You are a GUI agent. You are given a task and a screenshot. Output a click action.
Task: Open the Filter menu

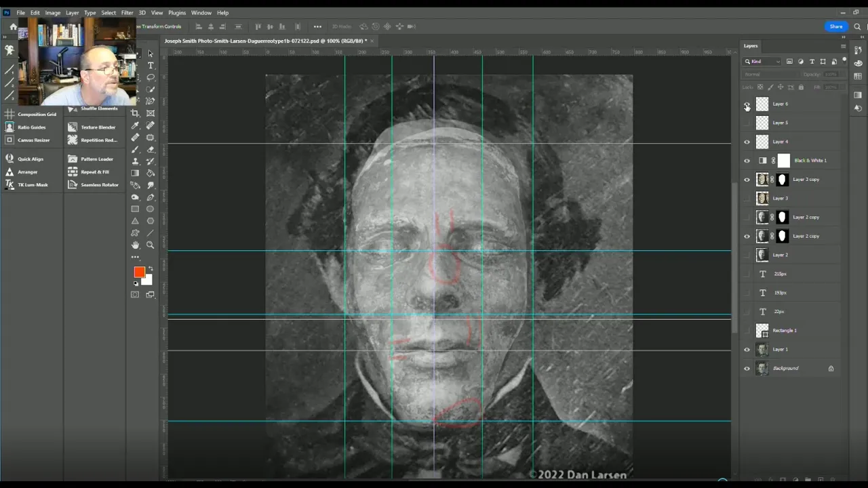[127, 13]
